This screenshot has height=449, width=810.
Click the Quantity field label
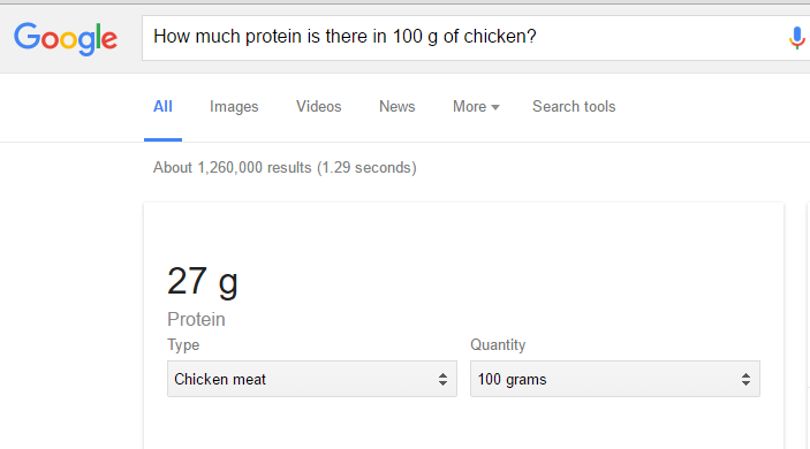[x=497, y=345]
